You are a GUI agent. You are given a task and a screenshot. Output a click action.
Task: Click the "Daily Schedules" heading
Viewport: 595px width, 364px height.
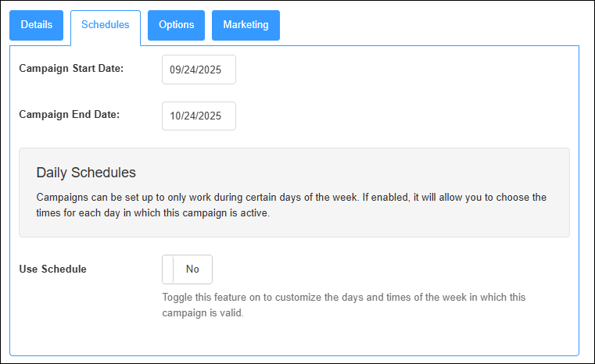coord(86,172)
